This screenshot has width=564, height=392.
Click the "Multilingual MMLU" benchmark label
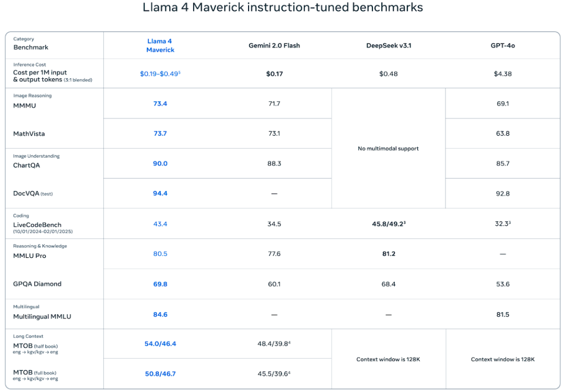pyautogui.click(x=42, y=317)
